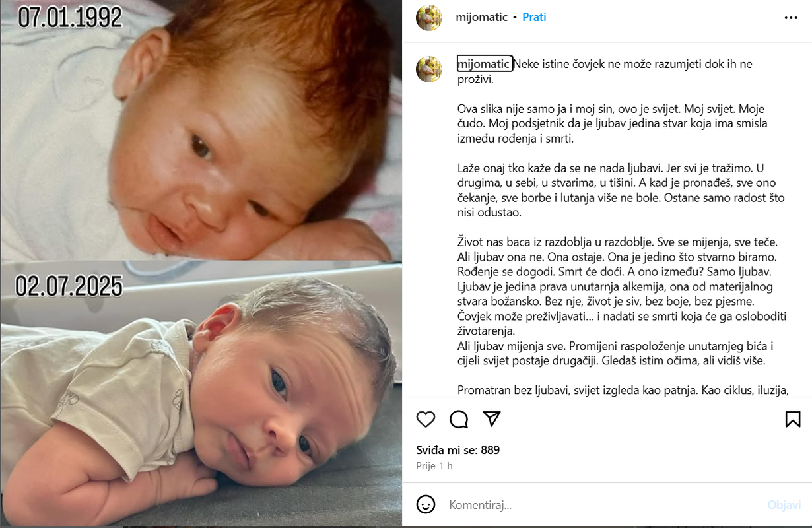The width and height of the screenshot is (812, 528).
Task: Click the 07.01.1992 date label
Action: [x=70, y=18]
